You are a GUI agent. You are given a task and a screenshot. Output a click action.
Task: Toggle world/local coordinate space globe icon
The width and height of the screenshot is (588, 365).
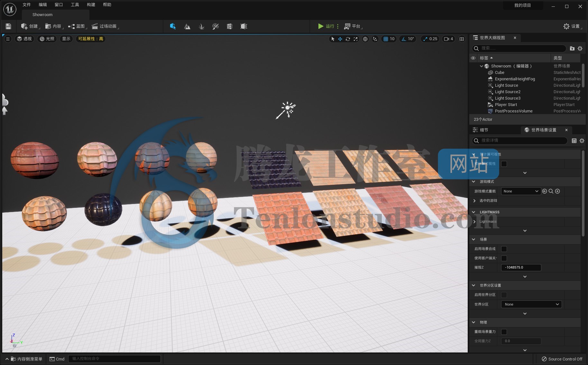(365, 39)
